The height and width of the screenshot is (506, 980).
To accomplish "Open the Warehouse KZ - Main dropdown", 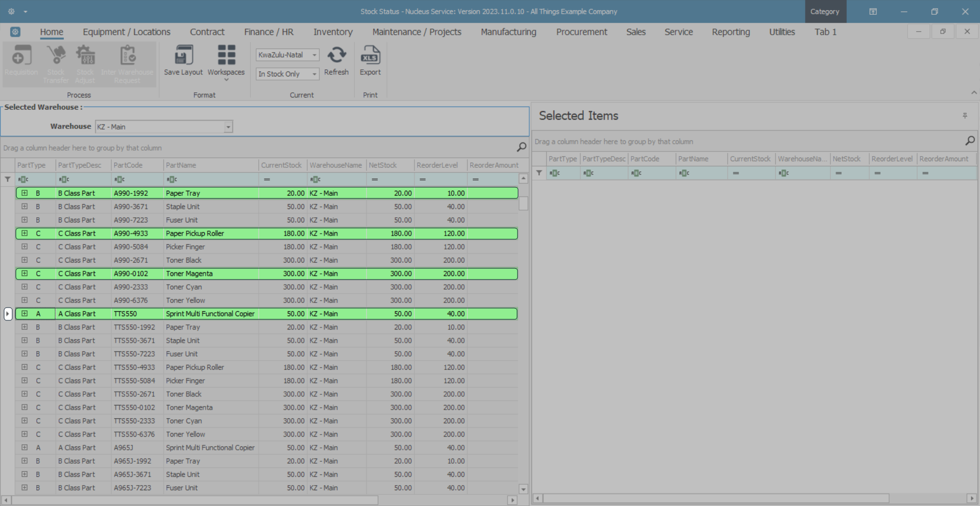I will pos(228,127).
